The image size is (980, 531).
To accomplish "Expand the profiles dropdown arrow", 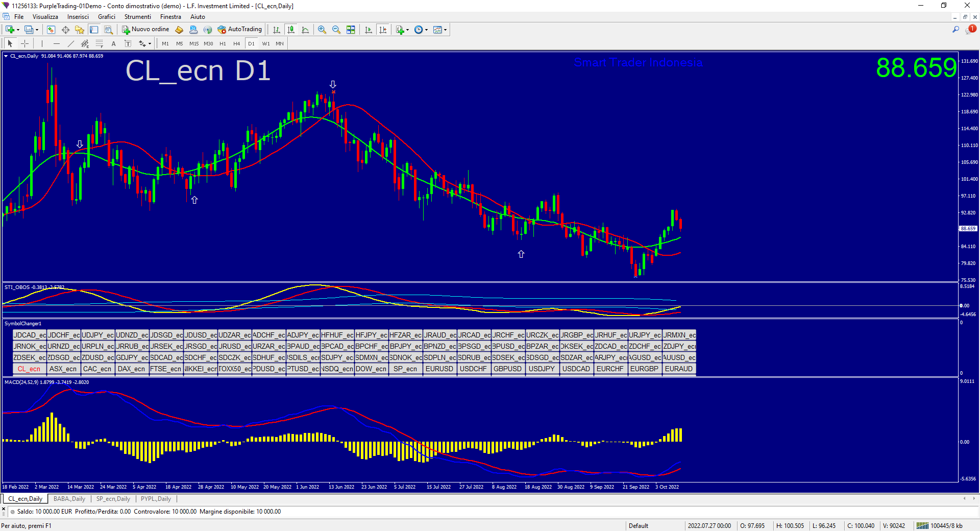I will 37,30.
